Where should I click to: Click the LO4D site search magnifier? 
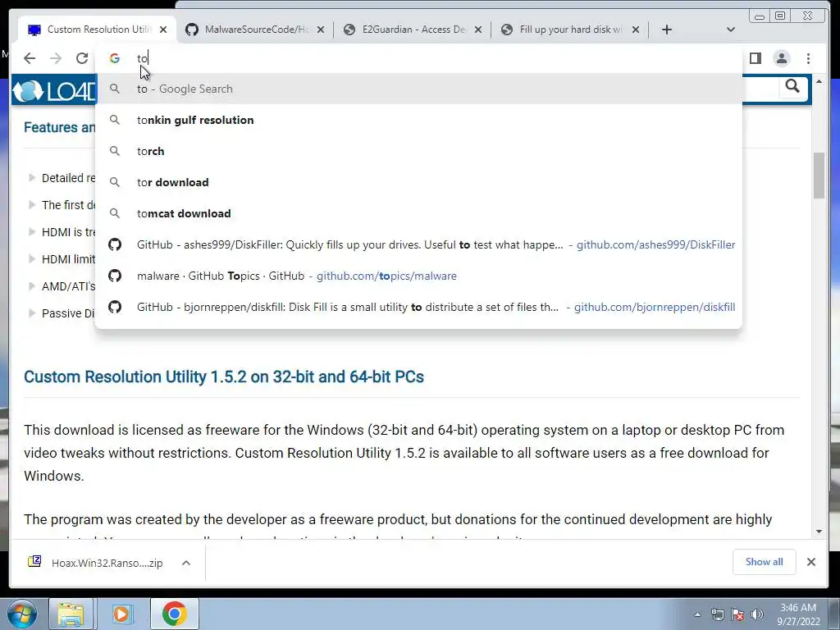[x=792, y=86]
